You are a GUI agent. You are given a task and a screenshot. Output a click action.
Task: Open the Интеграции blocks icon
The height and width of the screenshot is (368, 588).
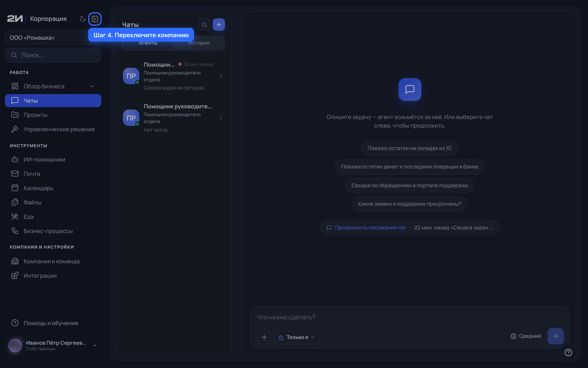(x=15, y=276)
